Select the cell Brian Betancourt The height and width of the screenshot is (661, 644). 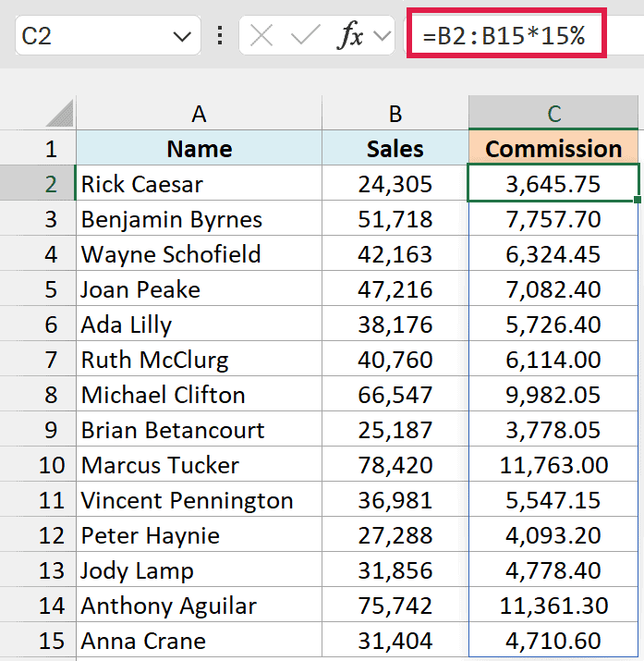click(x=199, y=429)
